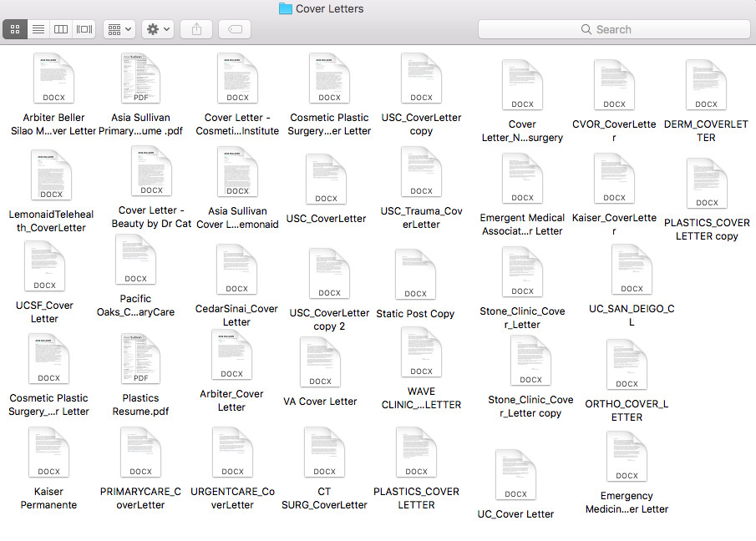This screenshot has height=541, width=756.
Task: Select PLASTICS_COVERLETTER copy file
Action: pyautogui.click(x=707, y=184)
